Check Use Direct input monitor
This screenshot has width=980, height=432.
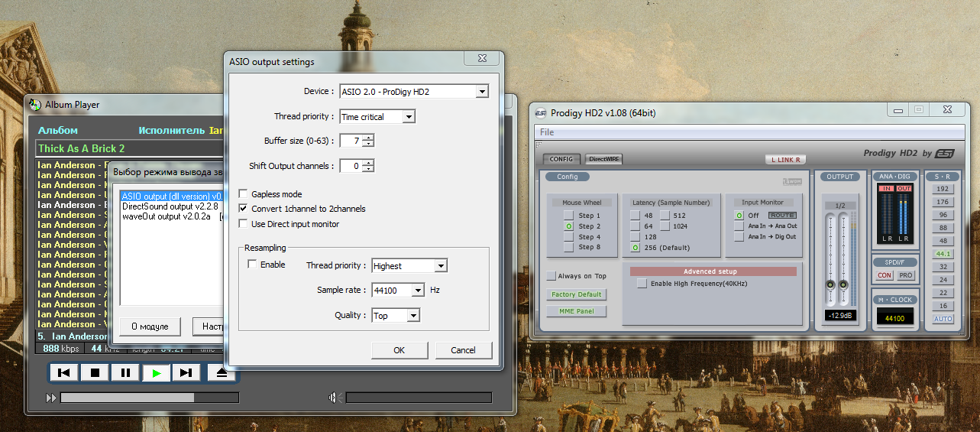(244, 224)
